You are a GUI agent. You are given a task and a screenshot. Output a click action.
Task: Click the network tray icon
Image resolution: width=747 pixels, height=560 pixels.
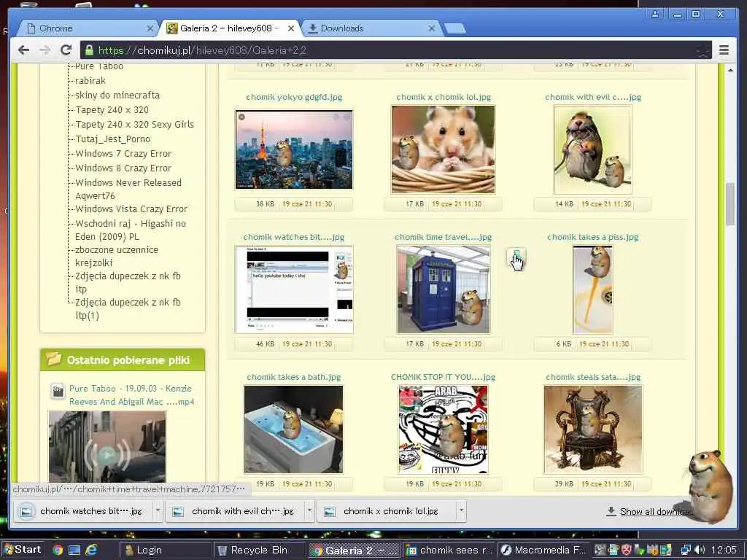click(686, 550)
